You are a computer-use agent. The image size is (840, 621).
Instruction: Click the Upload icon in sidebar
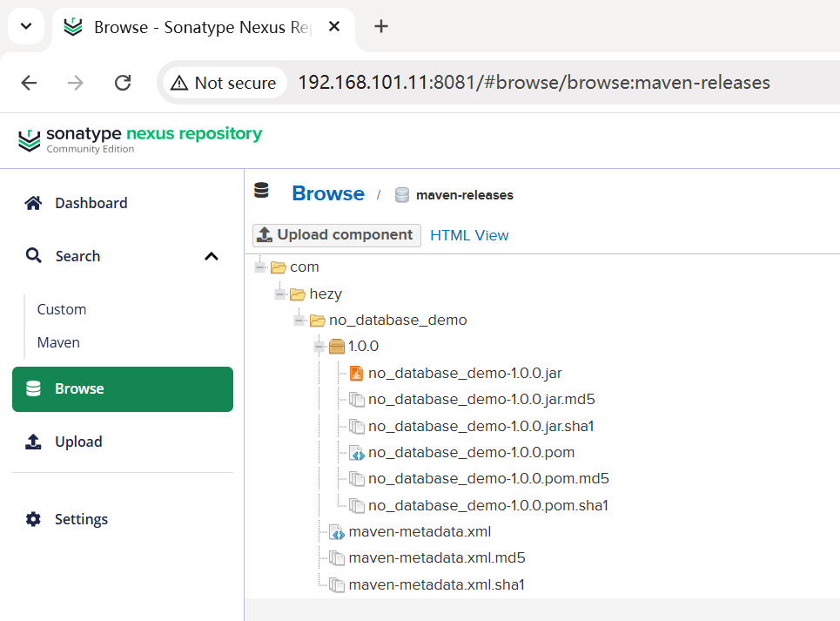coord(33,442)
